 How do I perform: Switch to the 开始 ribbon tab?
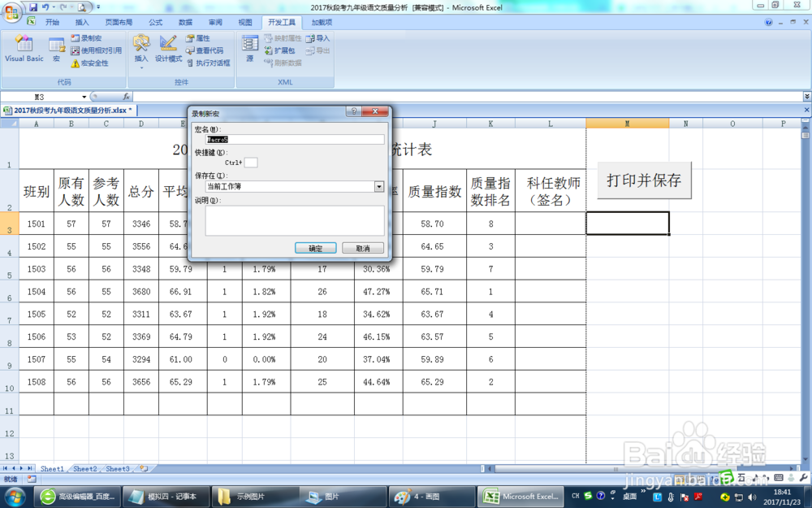tap(52, 22)
